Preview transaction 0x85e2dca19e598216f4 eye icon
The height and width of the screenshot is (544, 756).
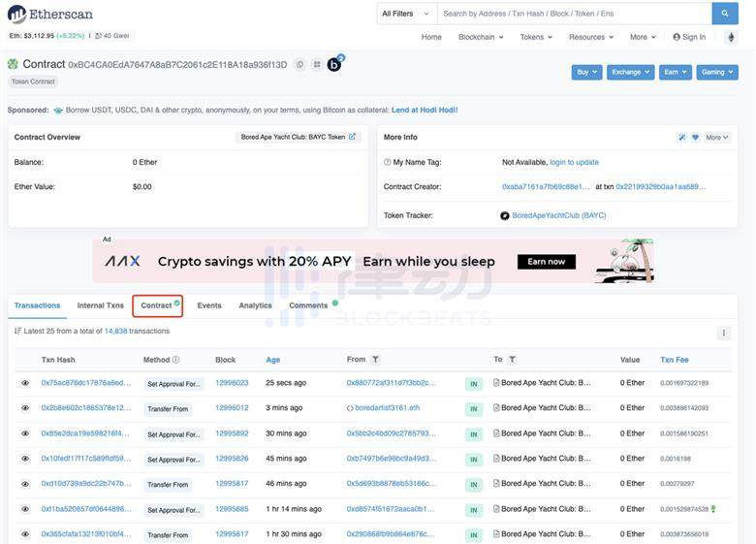[x=25, y=433]
